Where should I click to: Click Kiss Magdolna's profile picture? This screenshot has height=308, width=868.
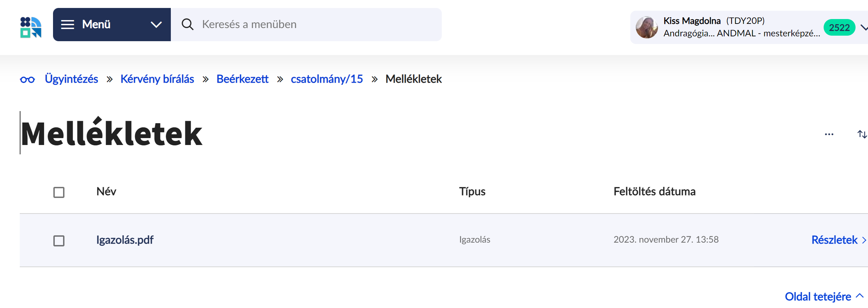[x=647, y=27]
